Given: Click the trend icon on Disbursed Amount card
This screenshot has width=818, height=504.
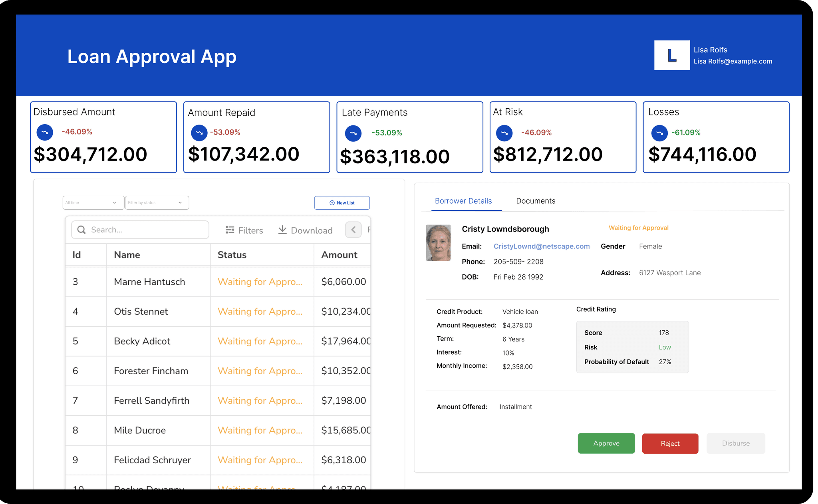Looking at the screenshot, I should tap(45, 132).
